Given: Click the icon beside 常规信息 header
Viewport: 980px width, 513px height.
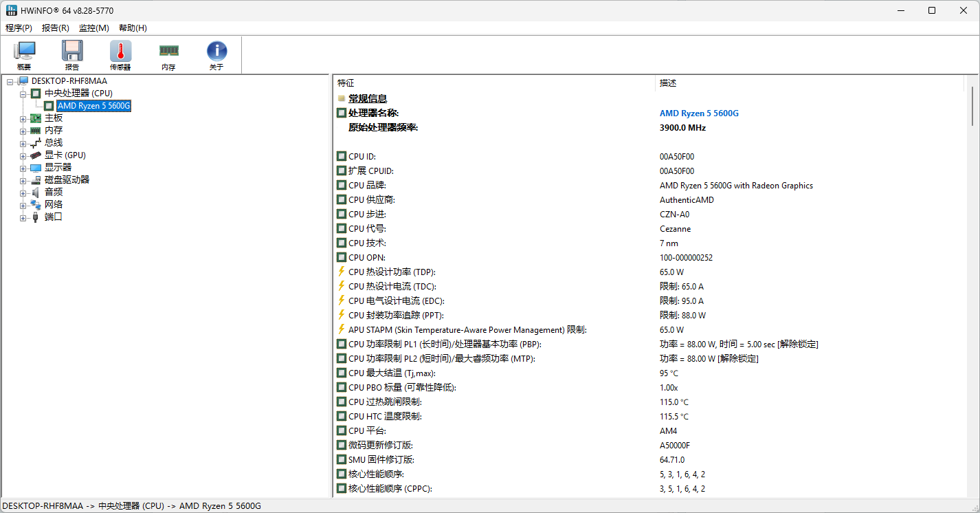Looking at the screenshot, I should pos(342,98).
